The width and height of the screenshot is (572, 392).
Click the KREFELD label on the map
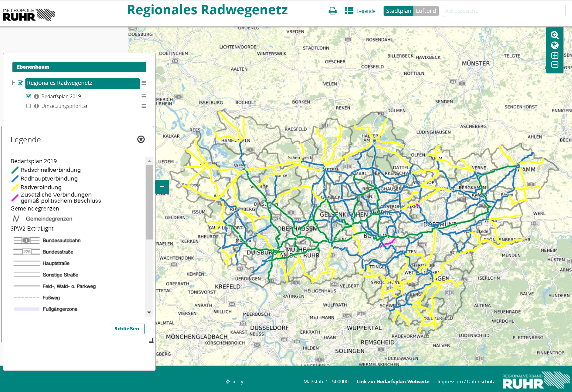[x=228, y=287]
